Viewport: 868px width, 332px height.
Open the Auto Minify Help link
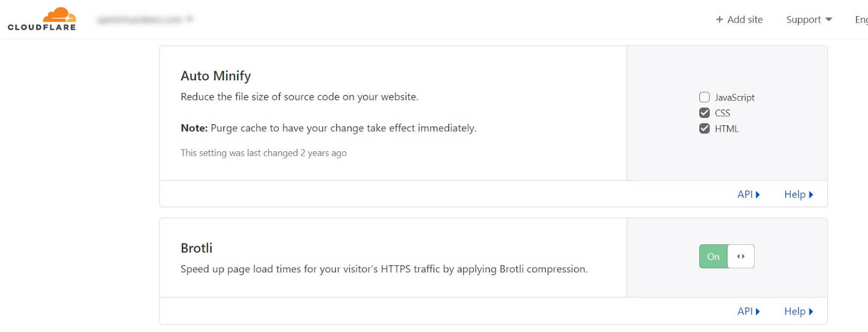coord(799,195)
